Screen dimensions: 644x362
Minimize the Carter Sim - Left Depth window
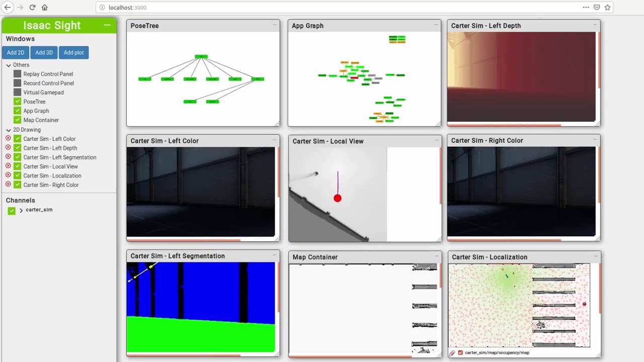tap(595, 25)
